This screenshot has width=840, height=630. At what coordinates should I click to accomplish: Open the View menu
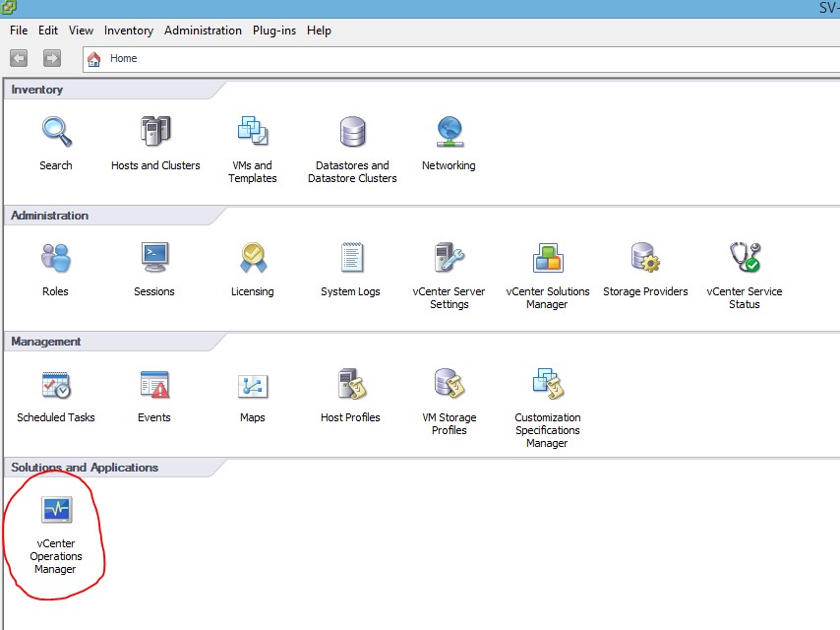pyautogui.click(x=81, y=31)
